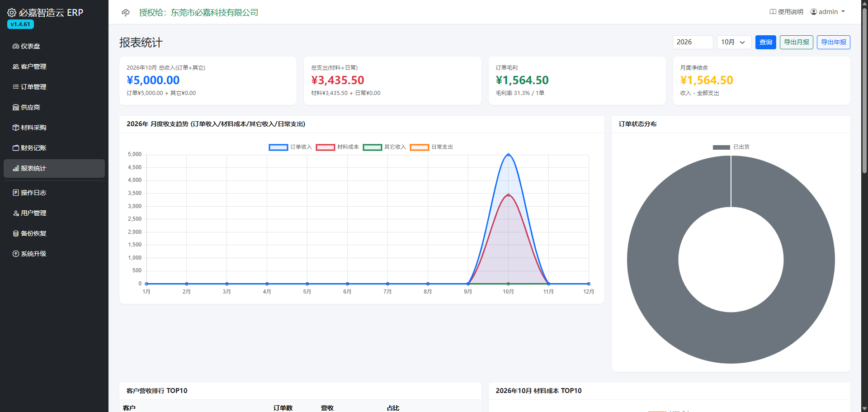Click the 备份恢复 database icon

[x=16, y=233]
